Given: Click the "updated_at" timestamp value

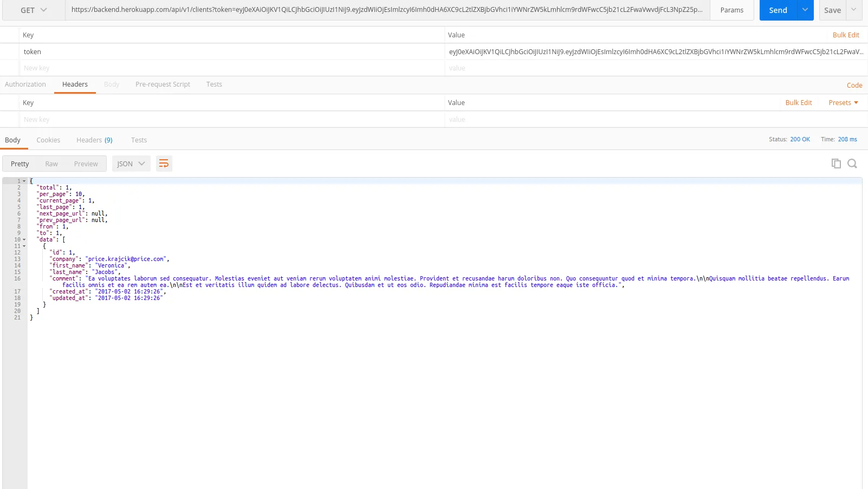Looking at the screenshot, I should 129,298.
